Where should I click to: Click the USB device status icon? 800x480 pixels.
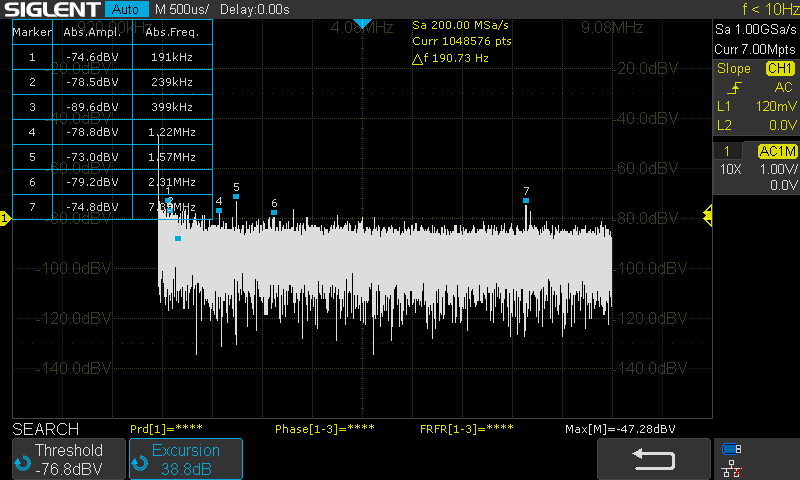coord(732,449)
